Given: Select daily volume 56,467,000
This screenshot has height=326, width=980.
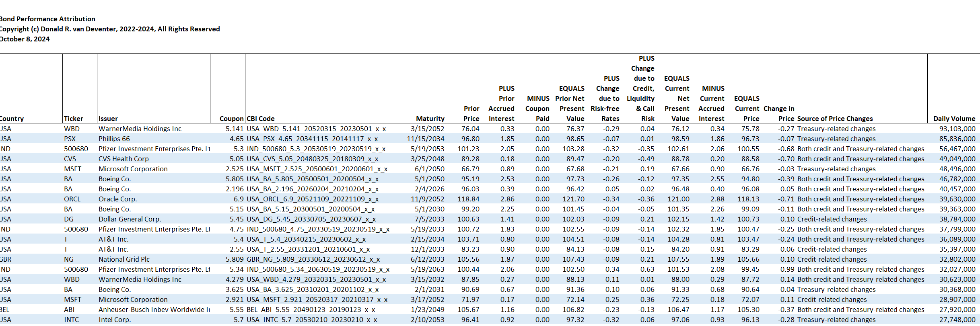Looking at the screenshot, I should tap(957, 149).
